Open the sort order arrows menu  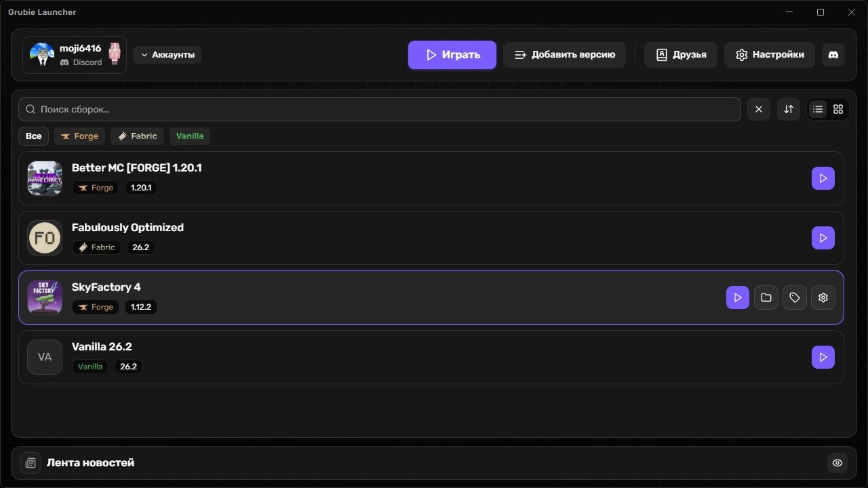pos(789,109)
